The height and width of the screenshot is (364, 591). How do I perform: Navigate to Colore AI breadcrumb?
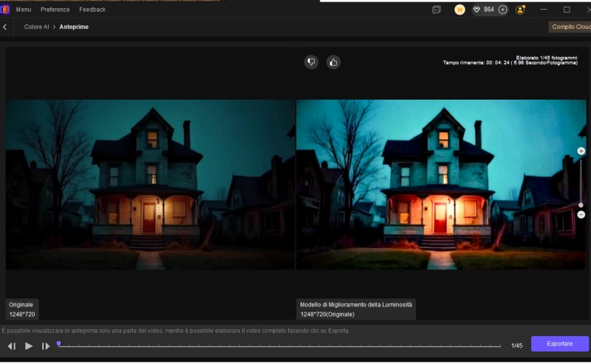(x=36, y=27)
